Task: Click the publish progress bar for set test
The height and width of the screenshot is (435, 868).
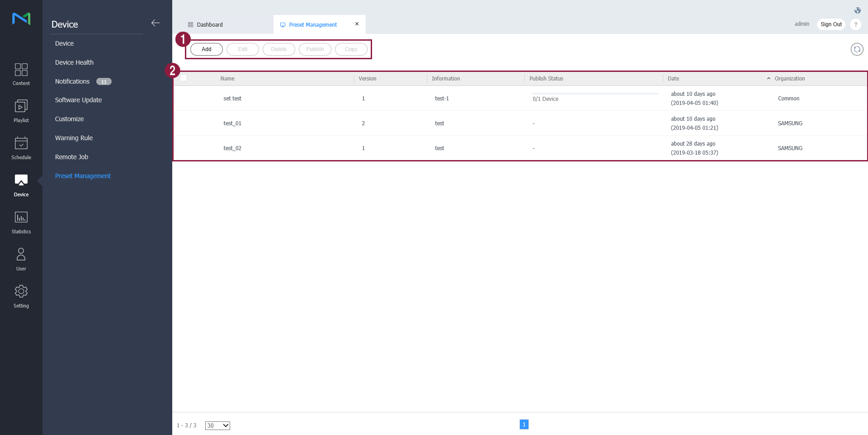Action: 595,94
